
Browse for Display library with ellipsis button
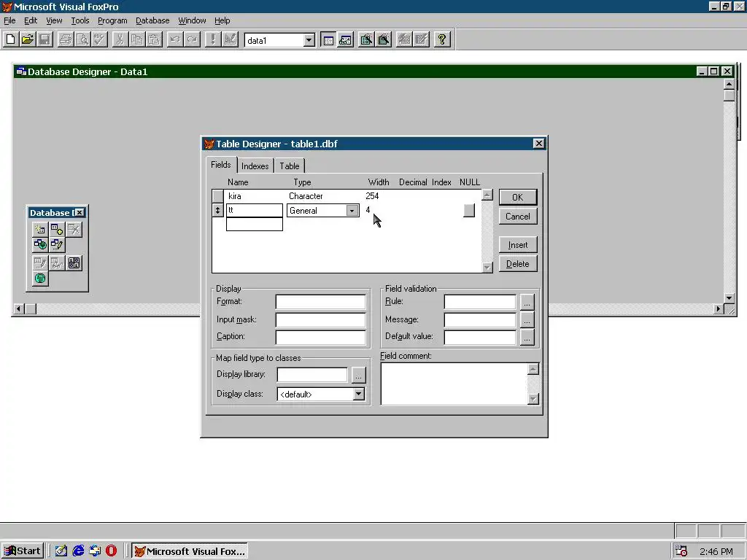pyautogui.click(x=358, y=375)
